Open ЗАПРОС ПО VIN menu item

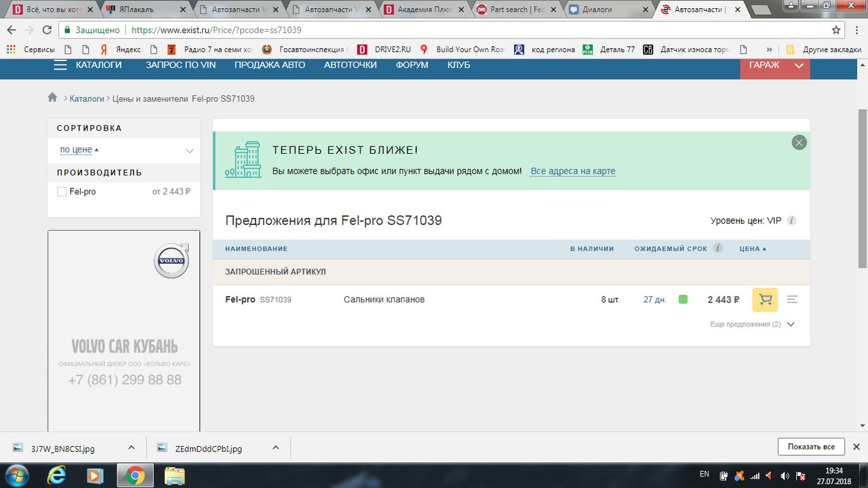click(x=181, y=65)
